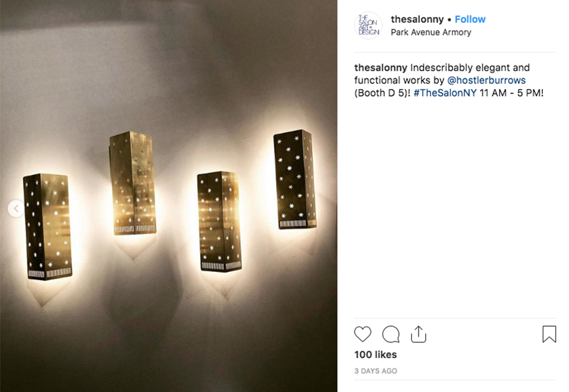The height and width of the screenshot is (392, 569).
Task: Open The Salon Art + Design profile avatar
Action: point(368,25)
